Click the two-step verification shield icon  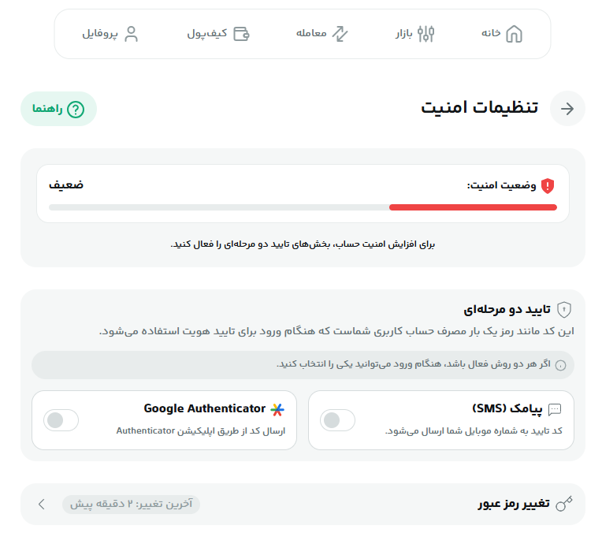(564, 310)
